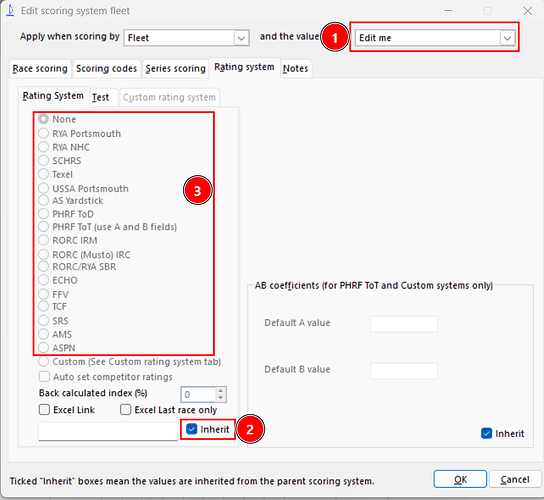Click the spinner up arrow for Back calculated index
The height and width of the screenshot is (500, 544).
tap(221, 391)
